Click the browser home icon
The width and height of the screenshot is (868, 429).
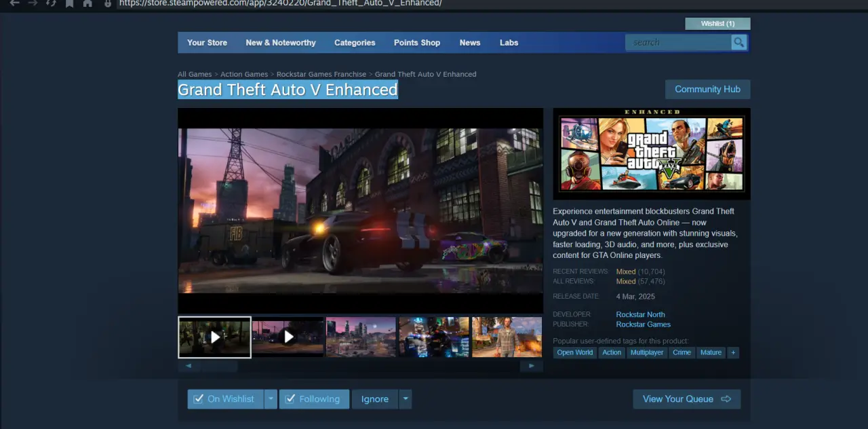87,3
